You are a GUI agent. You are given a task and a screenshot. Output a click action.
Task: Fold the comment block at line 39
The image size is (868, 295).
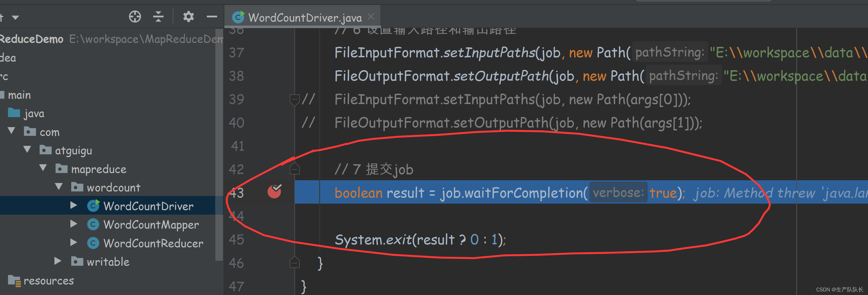point(294,100)
